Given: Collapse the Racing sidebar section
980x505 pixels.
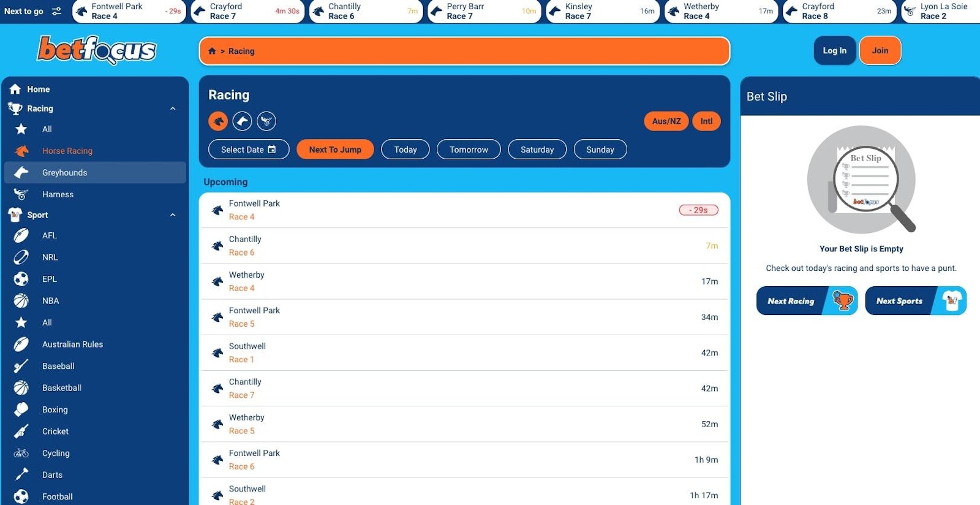Looking at the screenshot, I should 173,108.
